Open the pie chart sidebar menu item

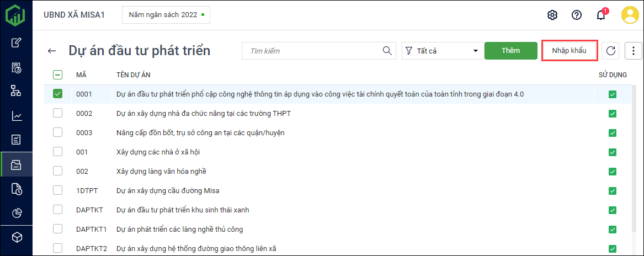pos(17,213)
